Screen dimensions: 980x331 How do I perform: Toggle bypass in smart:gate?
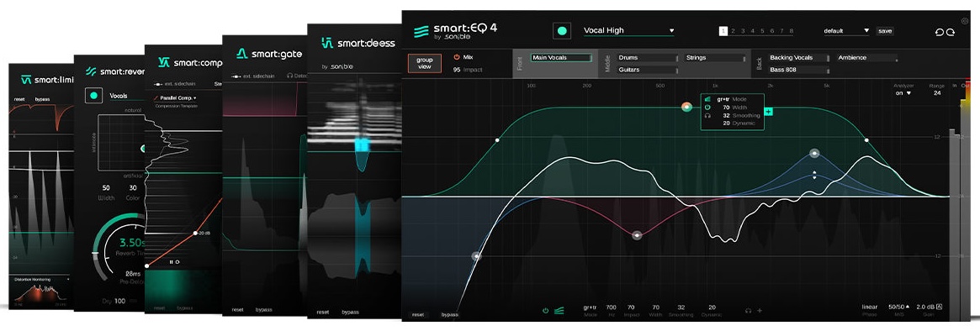[264, 309]
